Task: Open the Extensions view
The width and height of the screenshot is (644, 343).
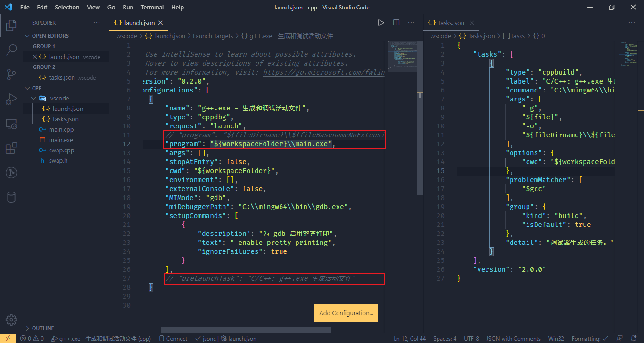Action: click(11, 149)
